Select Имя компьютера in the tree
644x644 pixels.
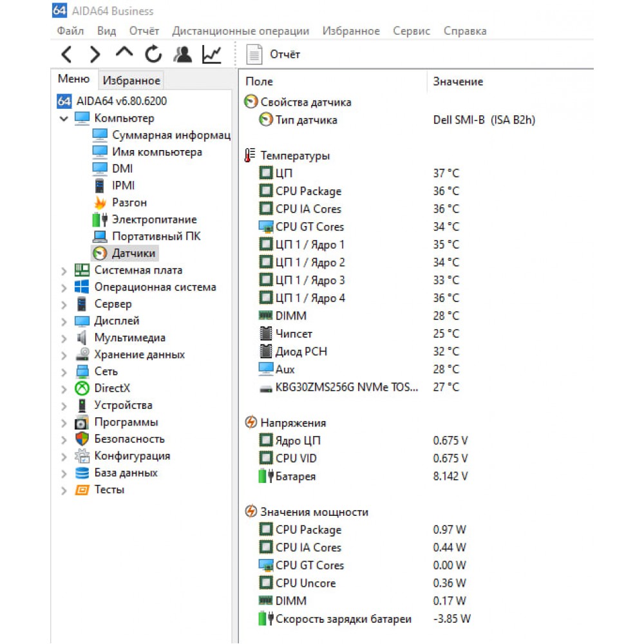tap(157, 152)
